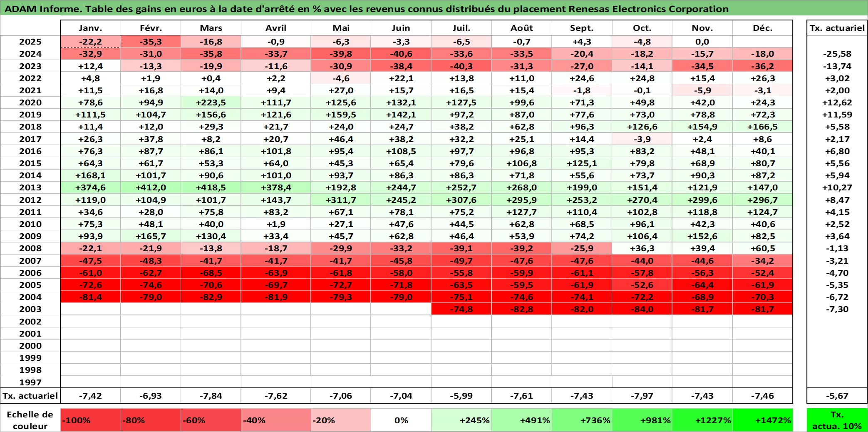Select the Juil. column header
This screenshot has height=432, width=868.
pos(461,28)
